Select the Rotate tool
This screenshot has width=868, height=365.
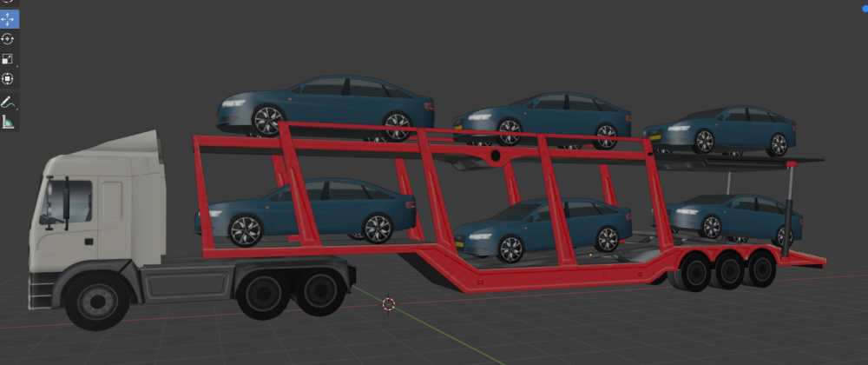[8, 39]
